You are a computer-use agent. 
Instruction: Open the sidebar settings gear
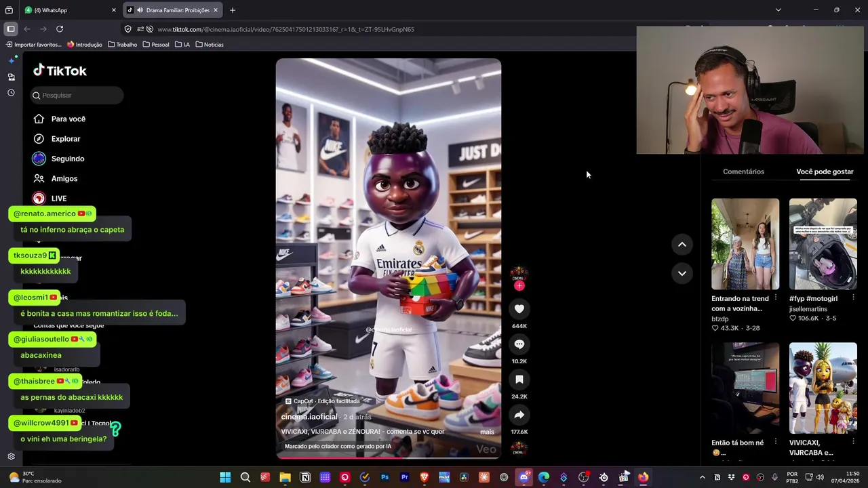click(x=11, y=457)
